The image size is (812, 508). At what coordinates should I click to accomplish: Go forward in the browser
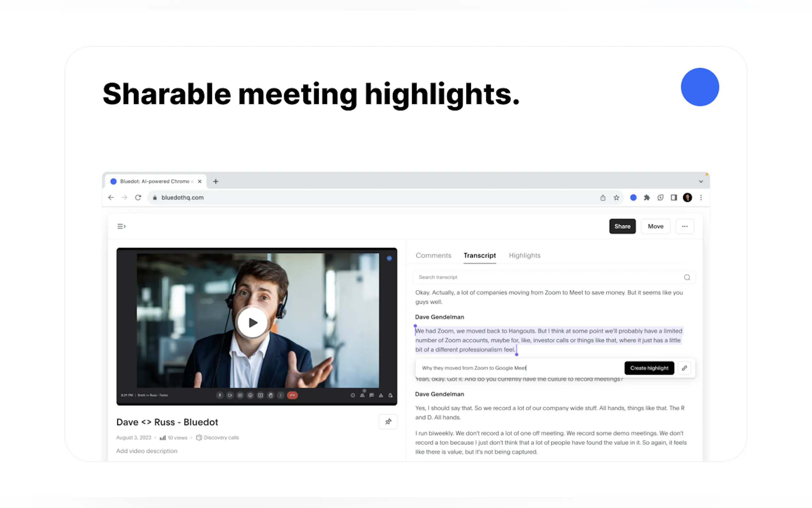[124, 198]
